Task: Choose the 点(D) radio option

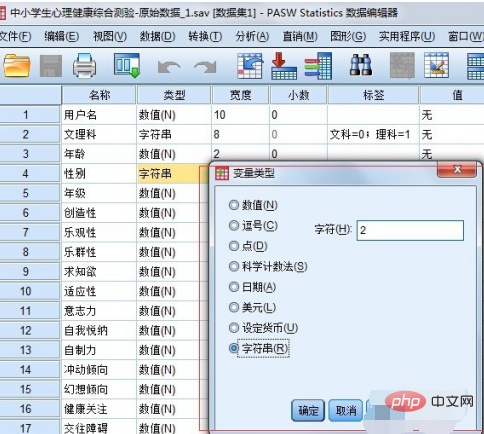Action: click(234, 246)
